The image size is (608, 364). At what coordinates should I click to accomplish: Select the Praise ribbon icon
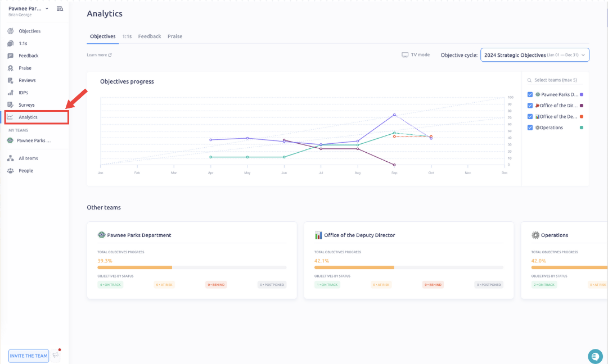coord(10,68)
